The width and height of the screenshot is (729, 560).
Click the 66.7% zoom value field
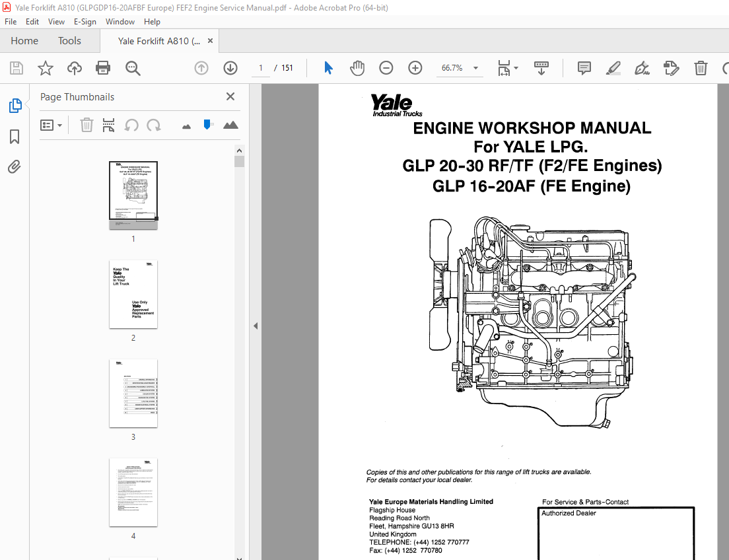tap(452, 68)
